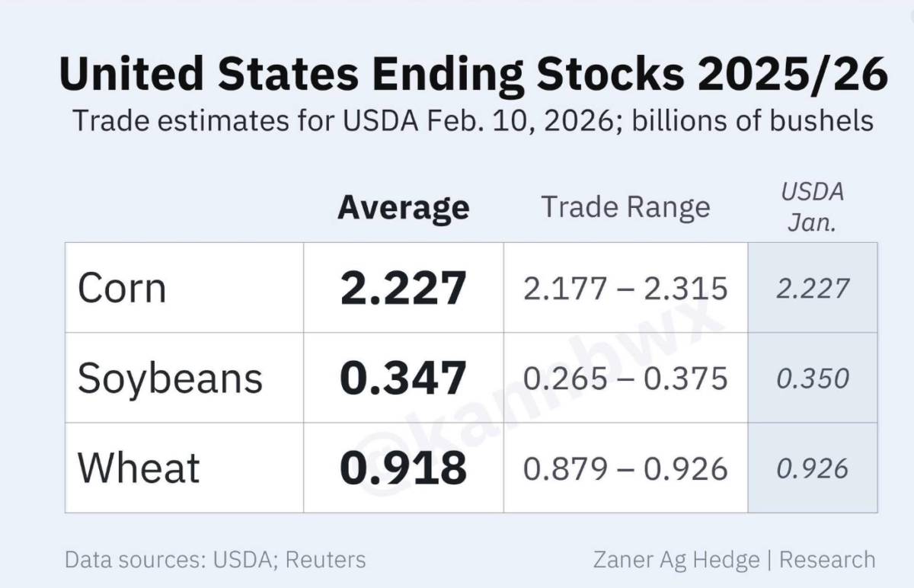Image resolution: width=914 pixels, height=588 pixels.
Task: Click the soybeans average value 0.347
Action: (x=403, y=379)
